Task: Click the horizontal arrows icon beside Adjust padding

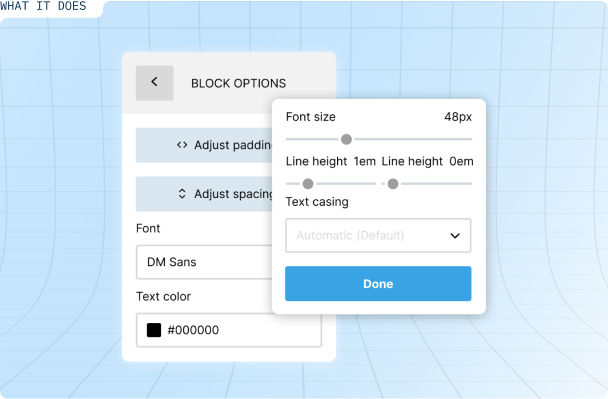Action: pyautogui.click(x=182, y=145)
